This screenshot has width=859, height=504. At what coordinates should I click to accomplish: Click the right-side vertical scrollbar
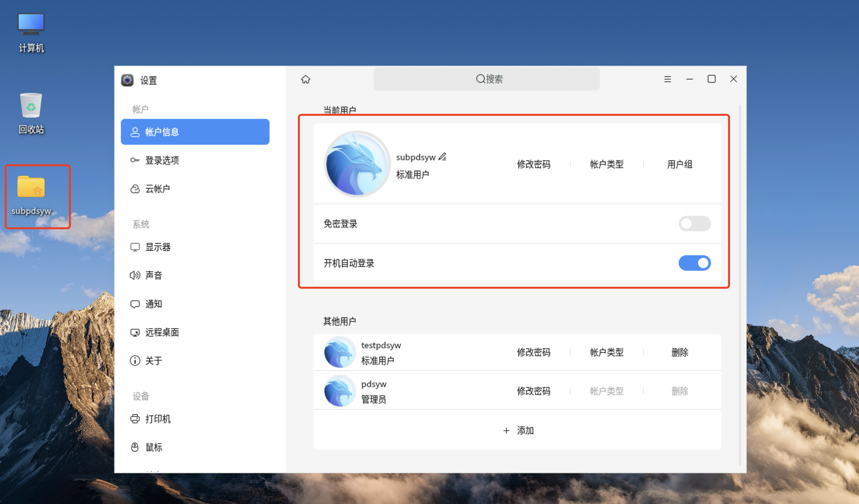(740, 285)
